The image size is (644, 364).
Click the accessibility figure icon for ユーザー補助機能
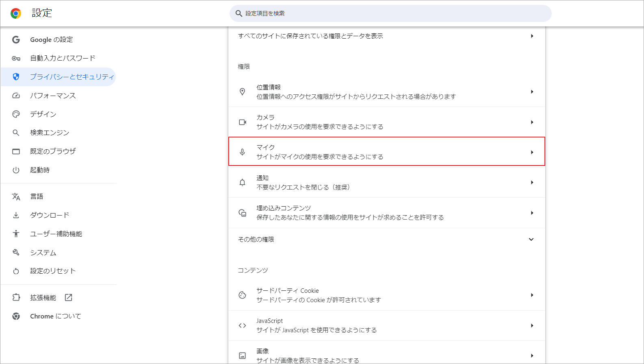pos(16,234)
